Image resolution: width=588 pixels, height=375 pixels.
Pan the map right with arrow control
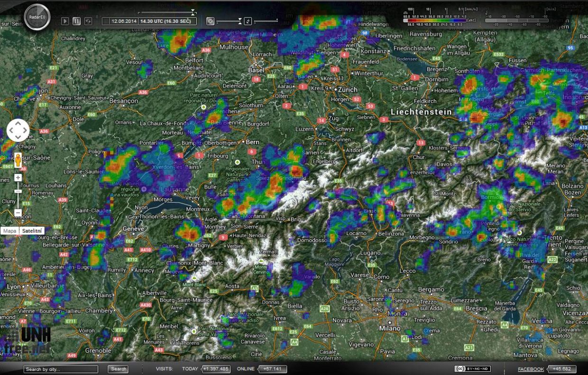[x=25, y=131]
